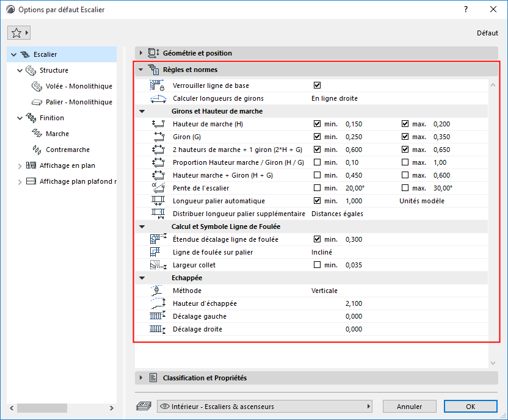Open the help question mark in title bar
The height and width of the screenshot is (420, 508).
[x=466, y=9]
